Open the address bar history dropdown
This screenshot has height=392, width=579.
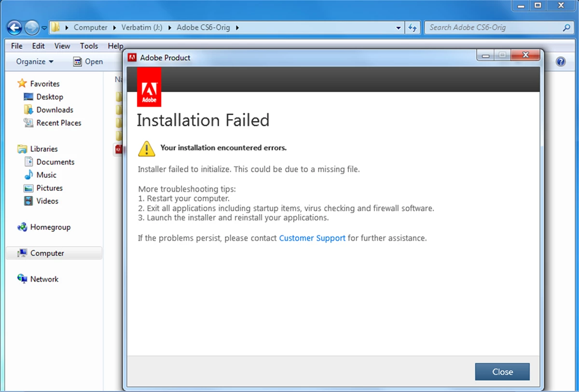(x=399, y=28)
